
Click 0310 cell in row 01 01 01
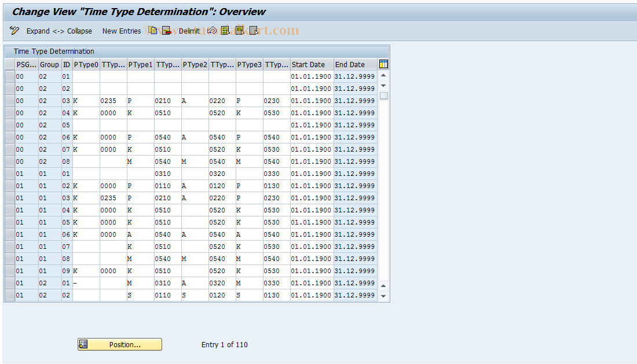click(x=168, y=174)
